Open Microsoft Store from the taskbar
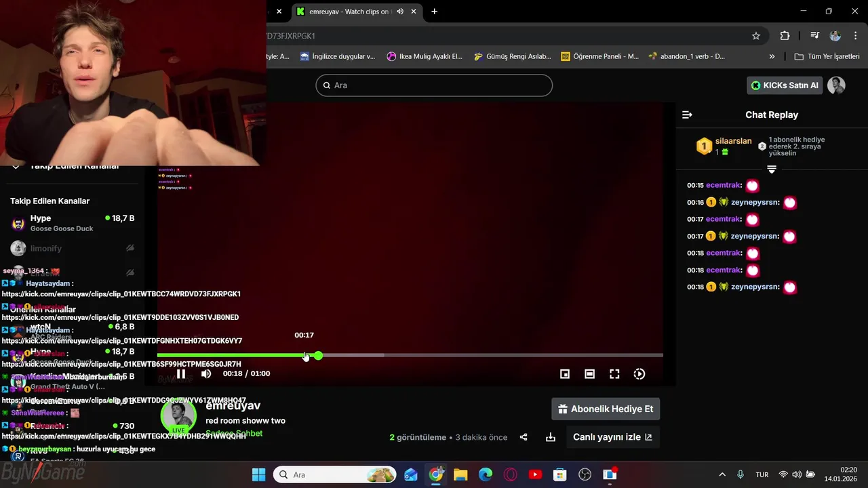The image size is (868, 488). pyautogui.click(x=560, y=474)
